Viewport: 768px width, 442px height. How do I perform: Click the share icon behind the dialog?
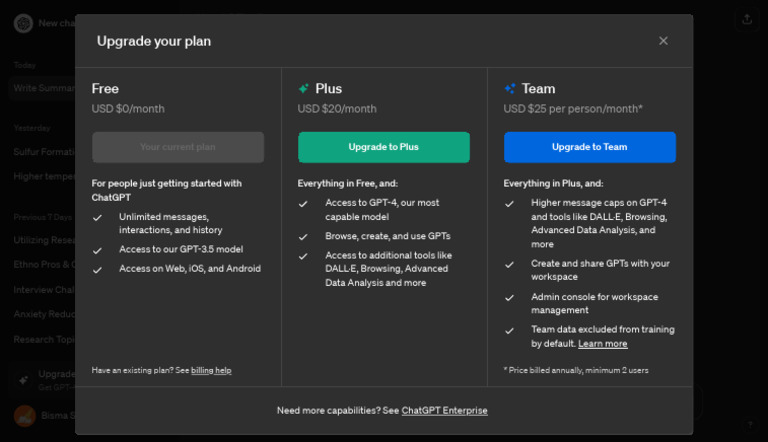(x=746, y=19)
